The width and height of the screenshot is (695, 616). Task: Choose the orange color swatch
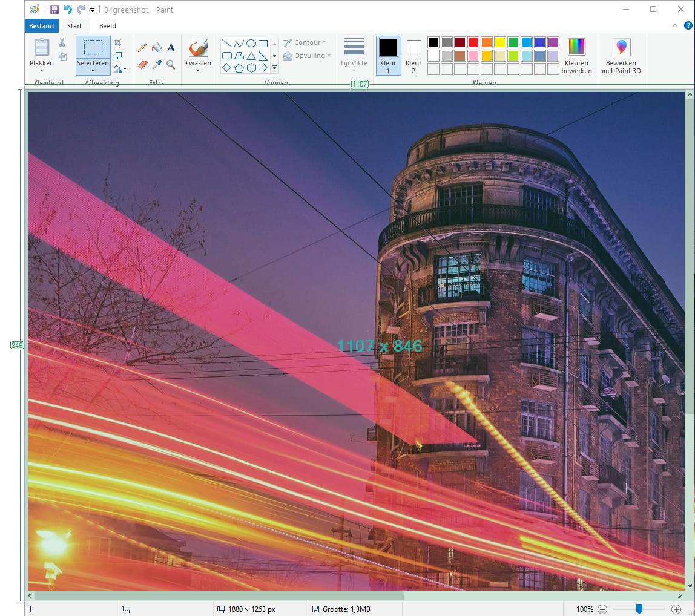click(487, 42)
